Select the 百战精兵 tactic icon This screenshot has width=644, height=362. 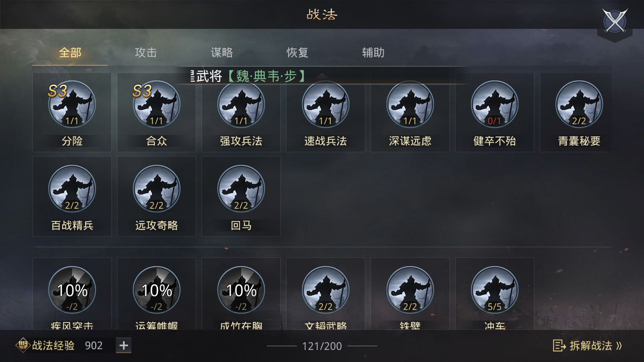tap(72, 189)
